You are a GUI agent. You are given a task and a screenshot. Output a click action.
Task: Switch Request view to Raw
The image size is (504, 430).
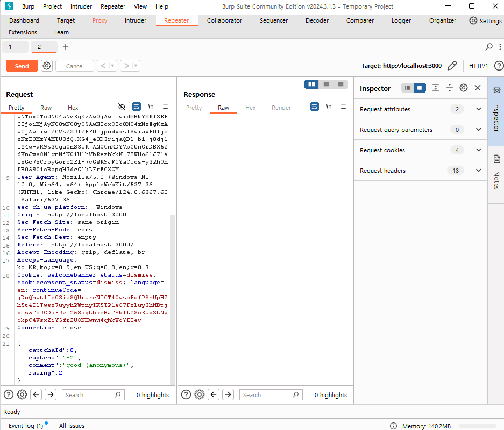[x=46, y=108]
